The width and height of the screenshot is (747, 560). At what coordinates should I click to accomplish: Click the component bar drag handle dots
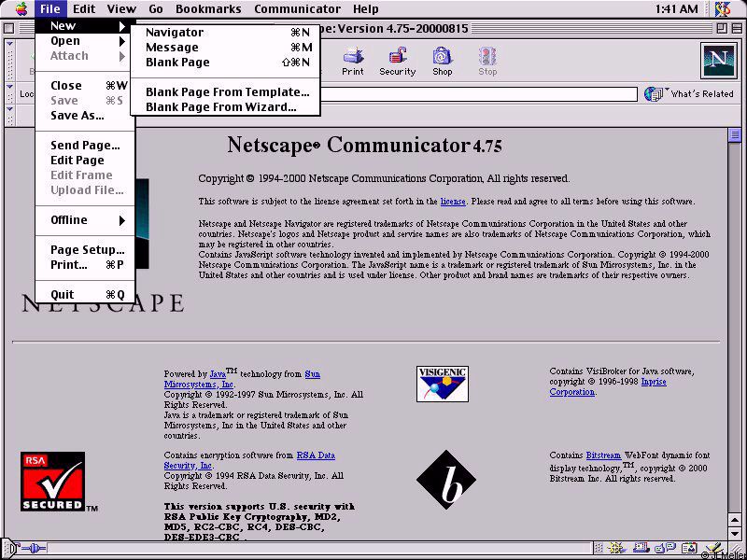(599, 548)
